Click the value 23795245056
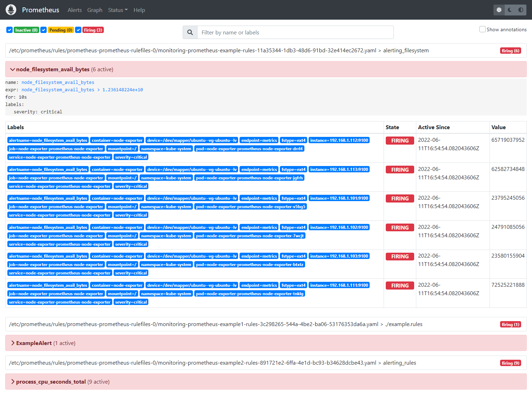The width and height of the screenshot is (532, 418). coord(508,198)
